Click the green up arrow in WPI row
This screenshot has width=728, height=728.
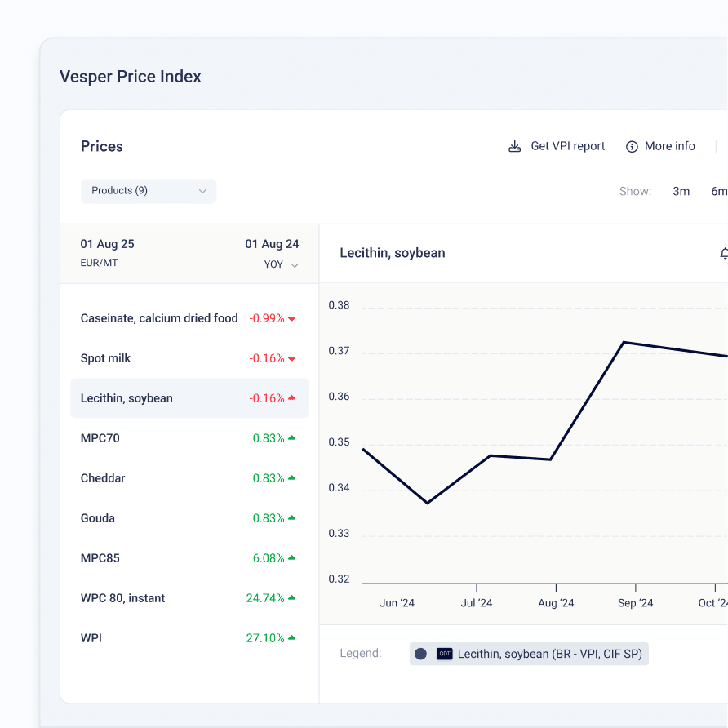coord(292,637)
